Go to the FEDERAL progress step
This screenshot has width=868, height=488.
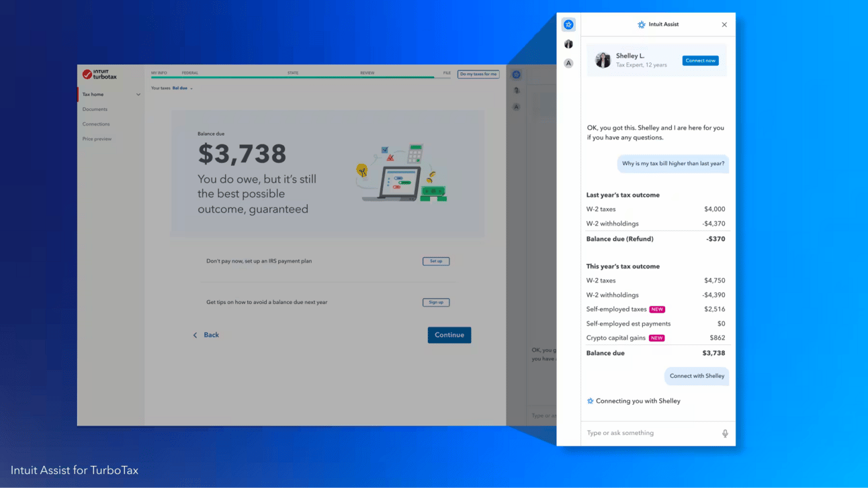point(190,72)
